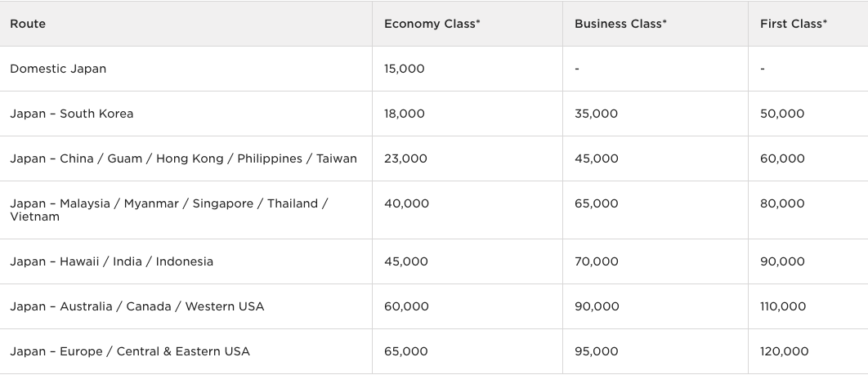Select the Japan – Malaysia / Myanmar route cell
The width and height of the screenshot is (868, 375).
[x=168, y=209]
